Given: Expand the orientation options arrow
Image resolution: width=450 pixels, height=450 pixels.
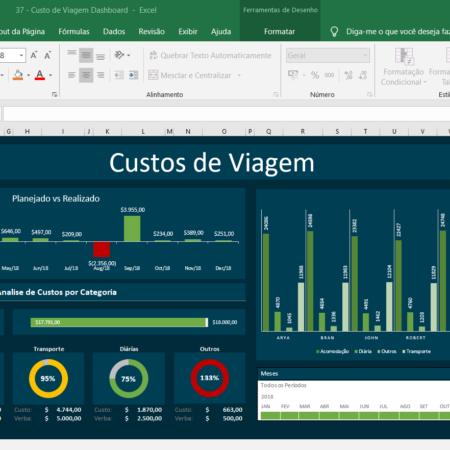Looking at the screenshot, I should pos(129,55).
